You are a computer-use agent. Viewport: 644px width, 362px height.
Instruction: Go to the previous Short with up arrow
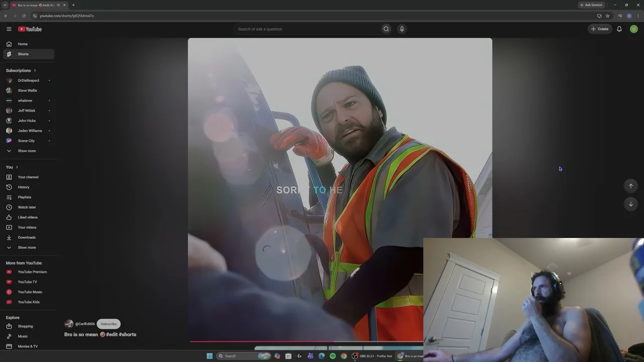coord(631,186)
